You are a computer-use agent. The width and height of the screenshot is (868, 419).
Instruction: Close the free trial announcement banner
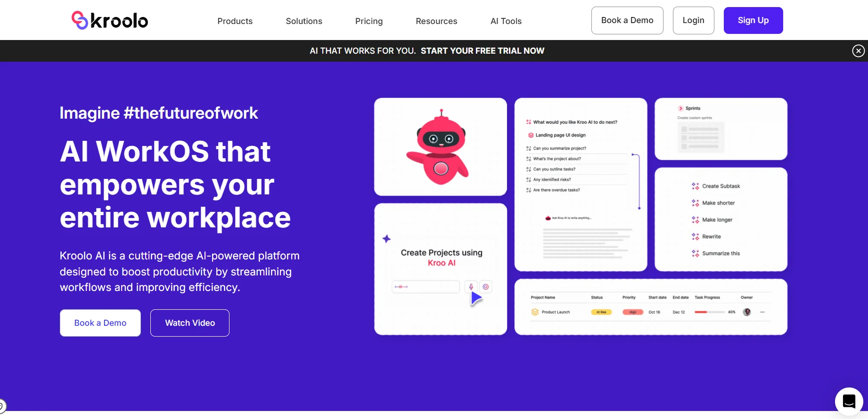pyautogui.click(x=858, y=51)
